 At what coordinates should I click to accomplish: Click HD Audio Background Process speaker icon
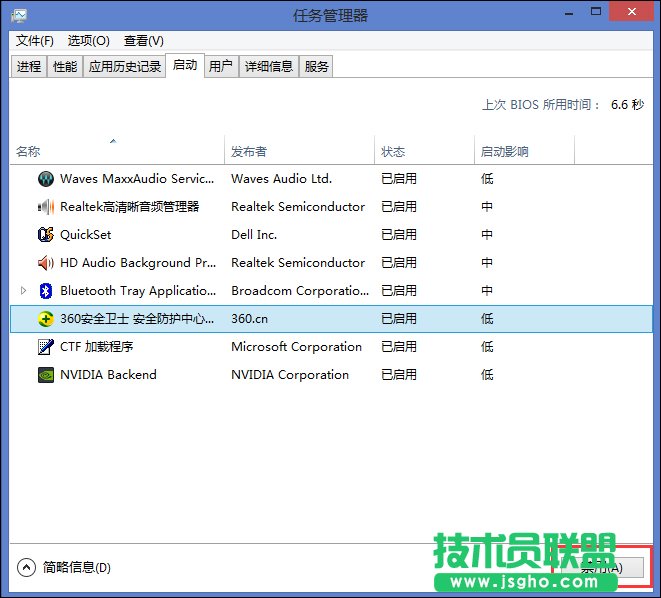click(x=45, y=263)
